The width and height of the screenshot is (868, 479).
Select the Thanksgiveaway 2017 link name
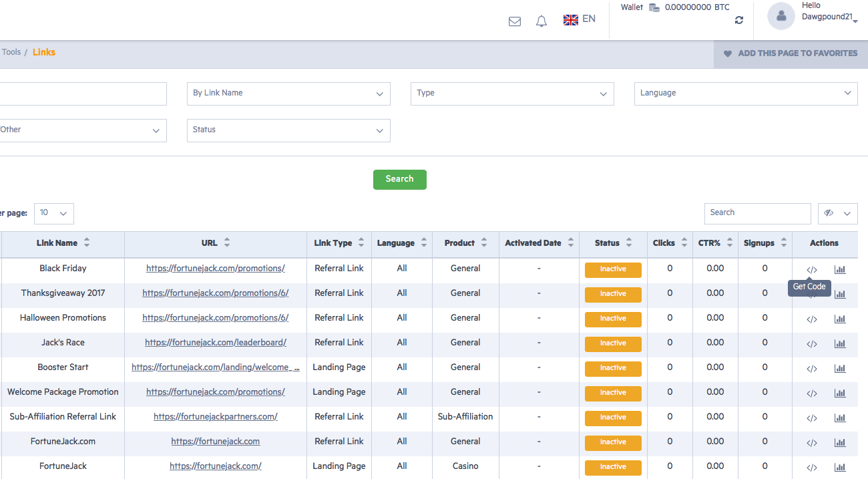(63, 293)
